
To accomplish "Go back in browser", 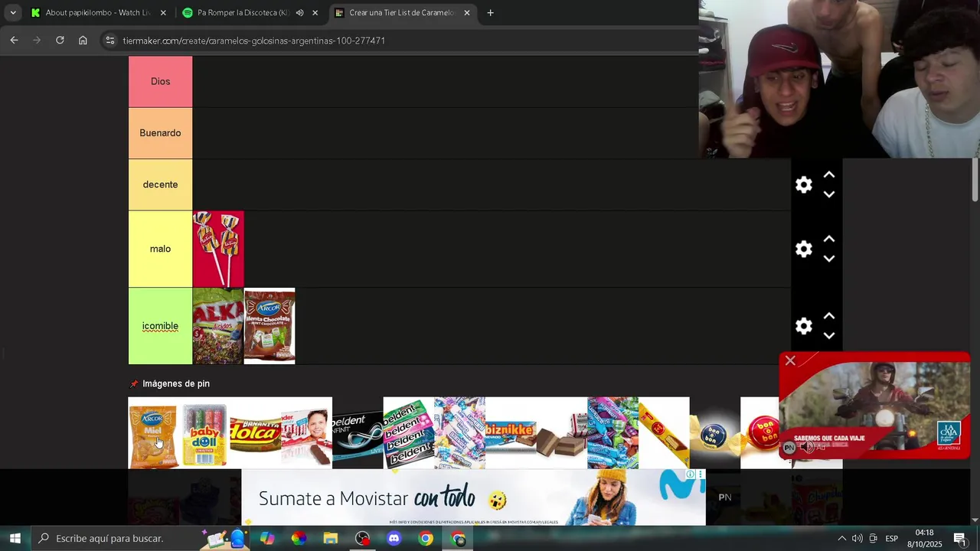I will click(14, 40).
